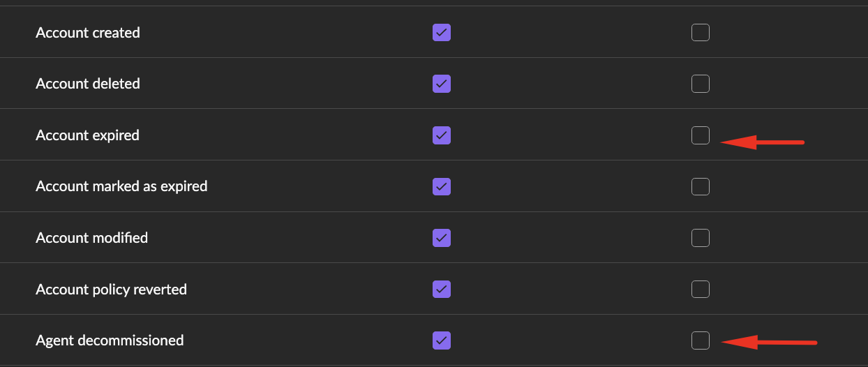This screenshot has height=367, width=868.
Task: Select the Agent decommissioned event label
Action: click(x=110, y=340)
